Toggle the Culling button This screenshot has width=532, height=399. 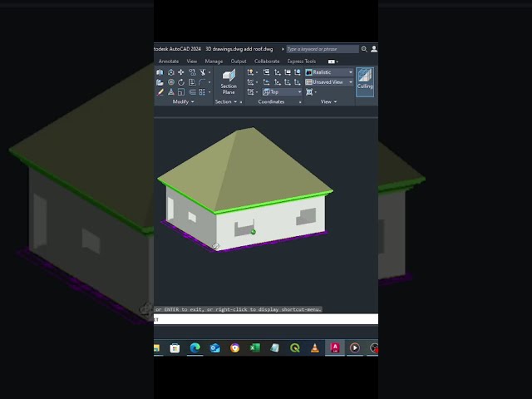[x=365, y=81]
